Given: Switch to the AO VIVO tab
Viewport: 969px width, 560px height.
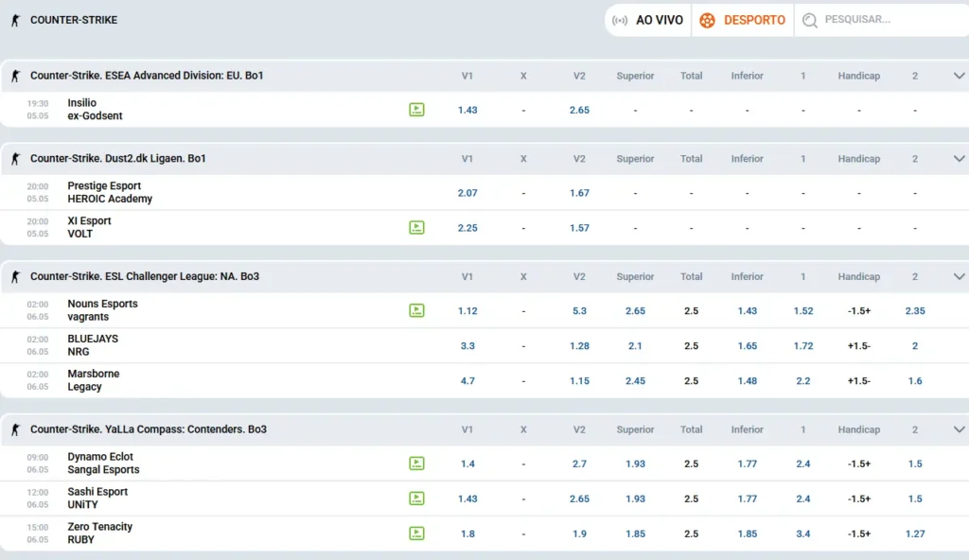Looking at the screenshot, I should (x=647, y=21).
